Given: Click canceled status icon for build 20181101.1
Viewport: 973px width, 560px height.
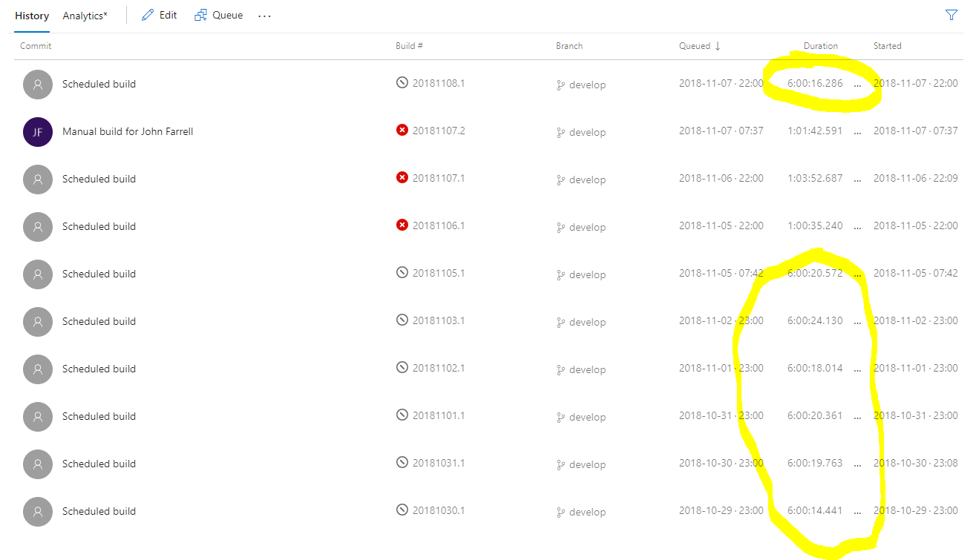Looking at the screenshot, I should pos(402,415).
